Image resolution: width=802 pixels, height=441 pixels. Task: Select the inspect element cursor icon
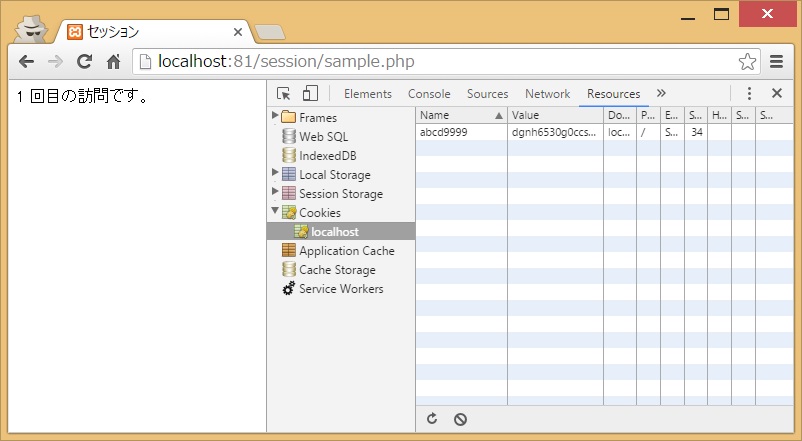(283, 94)
